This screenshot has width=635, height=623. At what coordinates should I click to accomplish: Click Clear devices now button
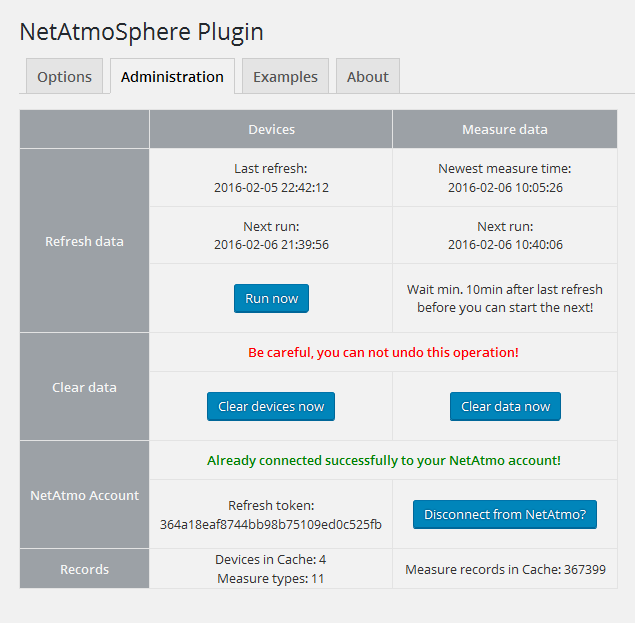click(271, 406)
